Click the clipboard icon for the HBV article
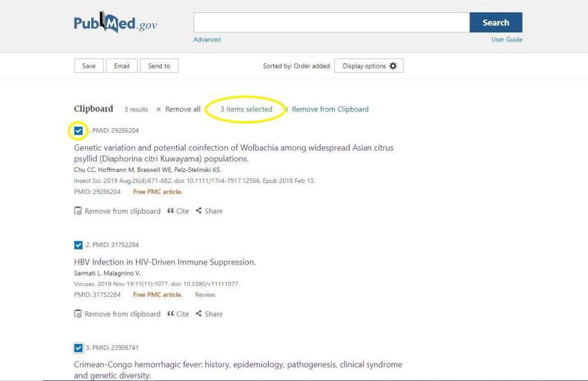The image size is (588, 381). 78,314
